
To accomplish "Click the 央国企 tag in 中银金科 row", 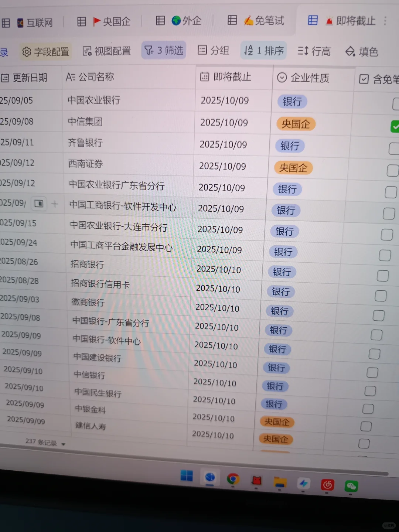I will click(277, 422).
